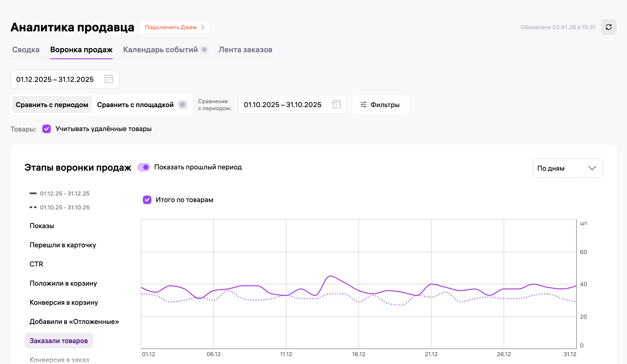627x364 pixels.
Task: Switch to the Лента заказов tab
Action: click(245, 50)
